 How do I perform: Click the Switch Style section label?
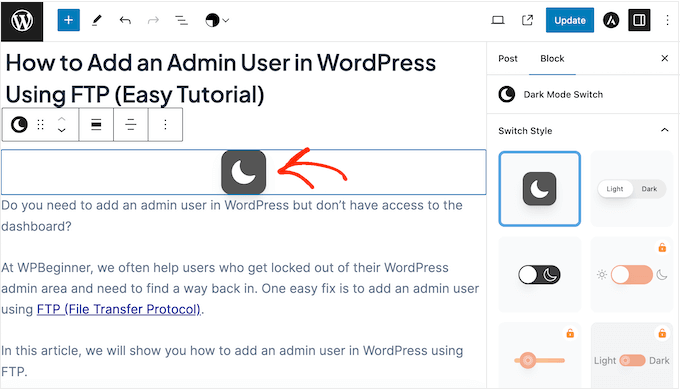click(525, 131)
